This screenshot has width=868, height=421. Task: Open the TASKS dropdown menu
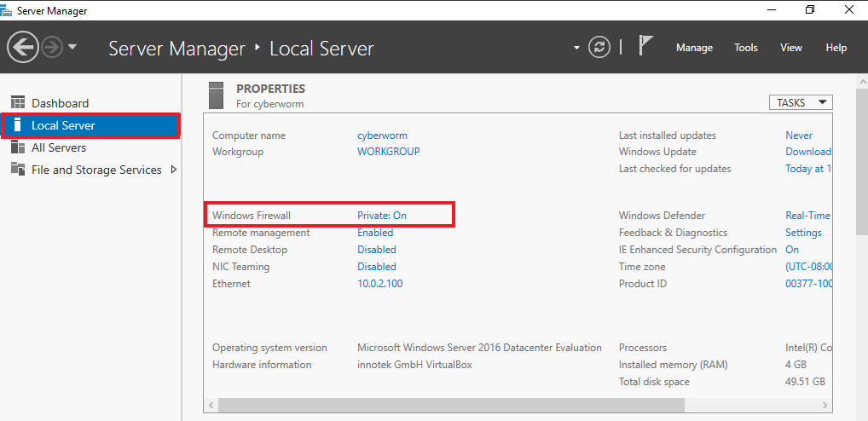tap(800, 102)
